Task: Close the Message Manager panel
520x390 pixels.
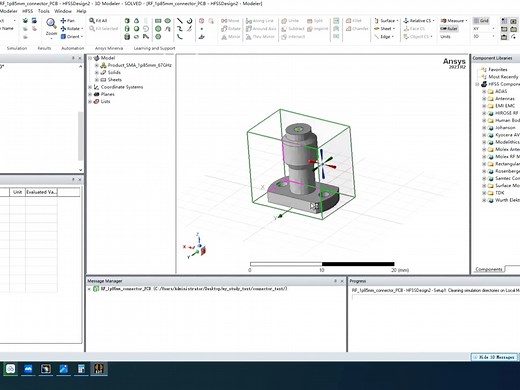Action: click(x=342, y=281)
